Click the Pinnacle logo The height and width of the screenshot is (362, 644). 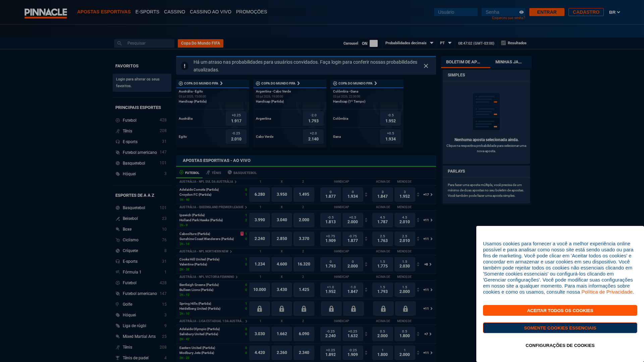(46, 13)
